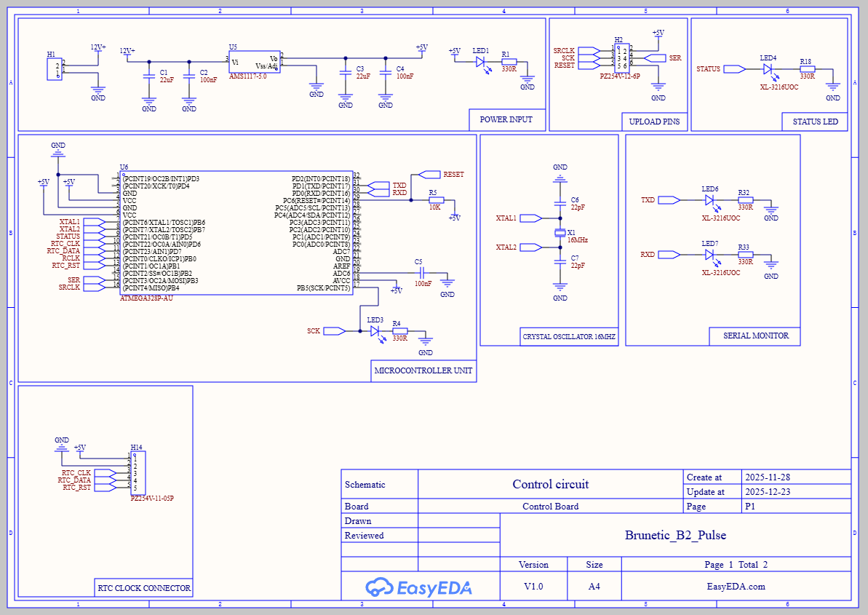Click the H14 RTC connector symbol
The height and width of the screenshot is (615, 868).
click(138, 473)
